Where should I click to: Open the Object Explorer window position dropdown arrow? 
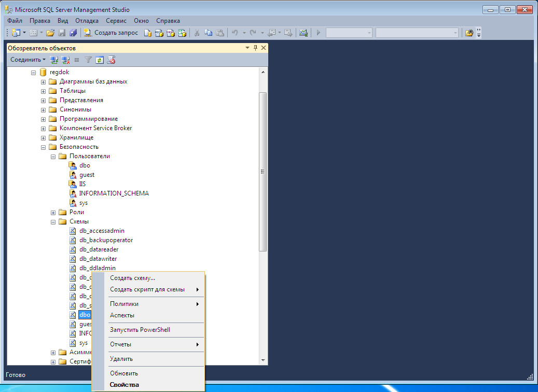click(x=247, y=48)
